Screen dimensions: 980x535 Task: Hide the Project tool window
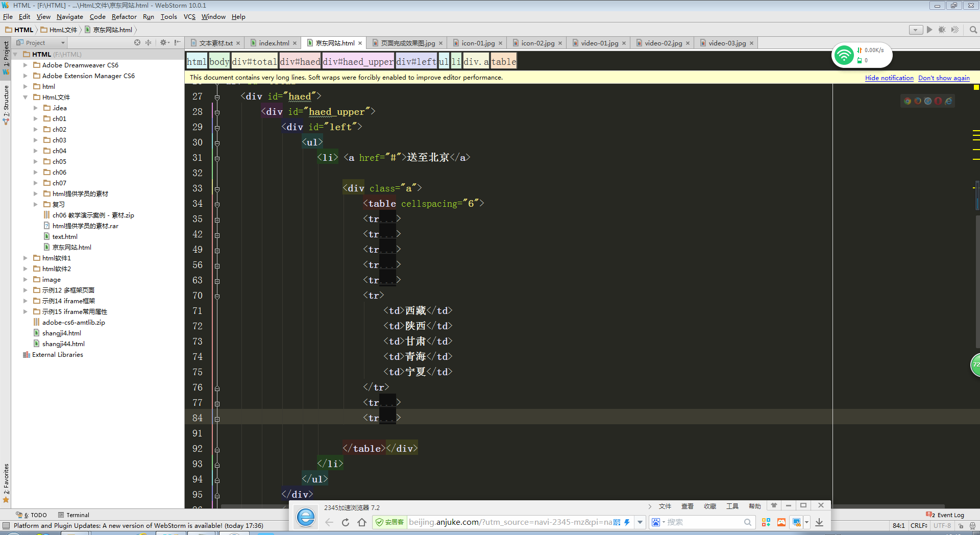177,42
